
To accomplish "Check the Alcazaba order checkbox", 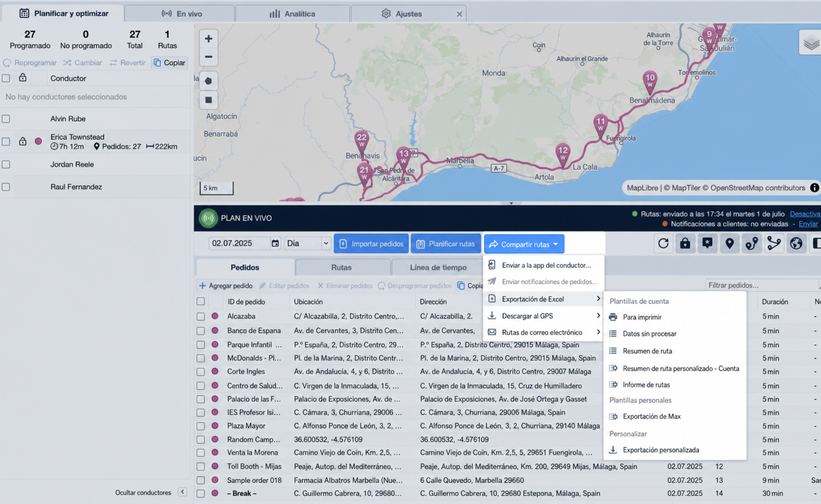I will [x=201, y=316].
